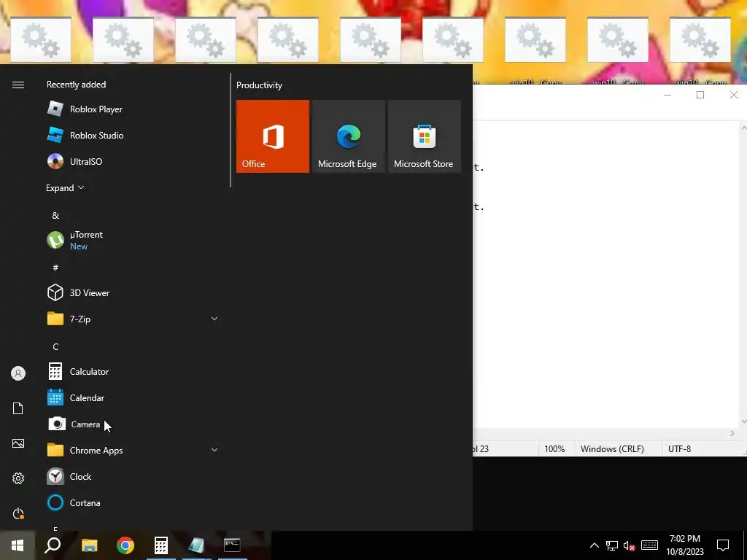Image resolution: width=747 pixels, height=560 pixels.
Task: Open the Chrome Apps folder entry
Action: pos(132,450)
